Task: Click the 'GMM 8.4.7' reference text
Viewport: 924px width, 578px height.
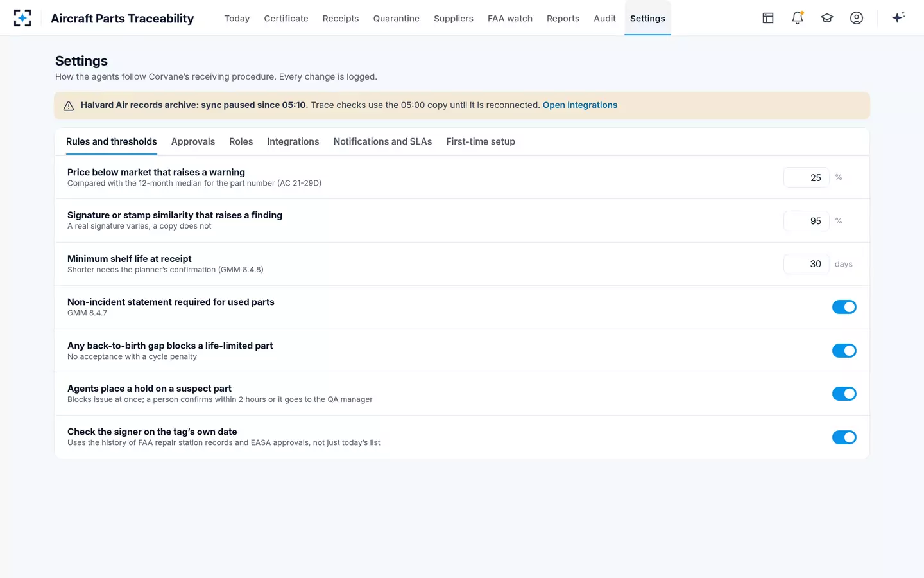Action: click(87, 313)
